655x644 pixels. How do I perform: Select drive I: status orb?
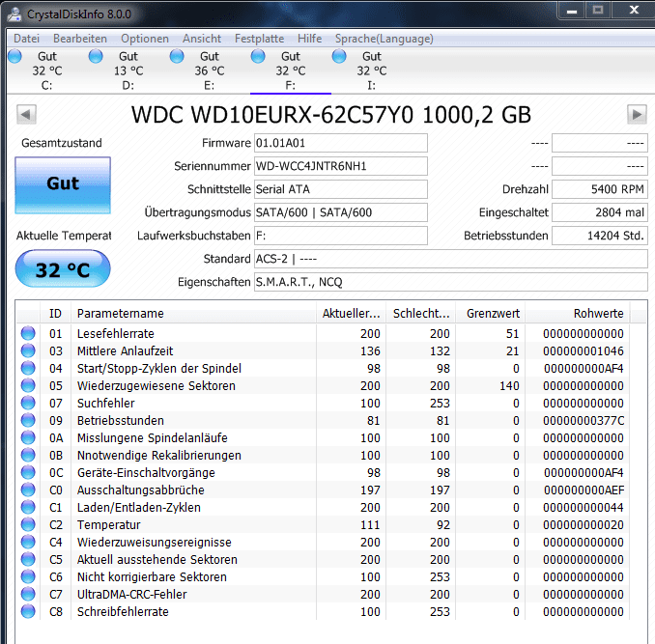pos(339,56)
